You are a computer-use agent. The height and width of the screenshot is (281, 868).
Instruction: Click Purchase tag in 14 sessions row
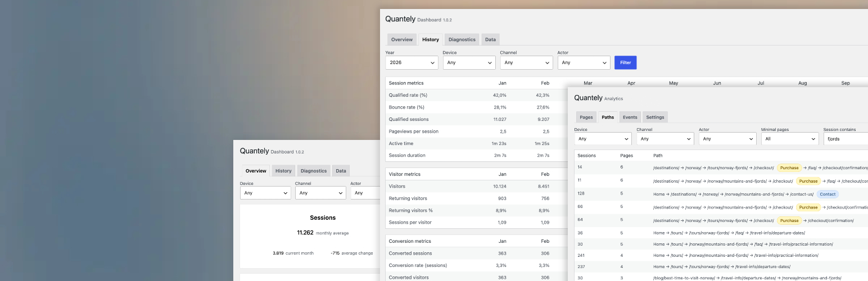[x=789, y=167]
